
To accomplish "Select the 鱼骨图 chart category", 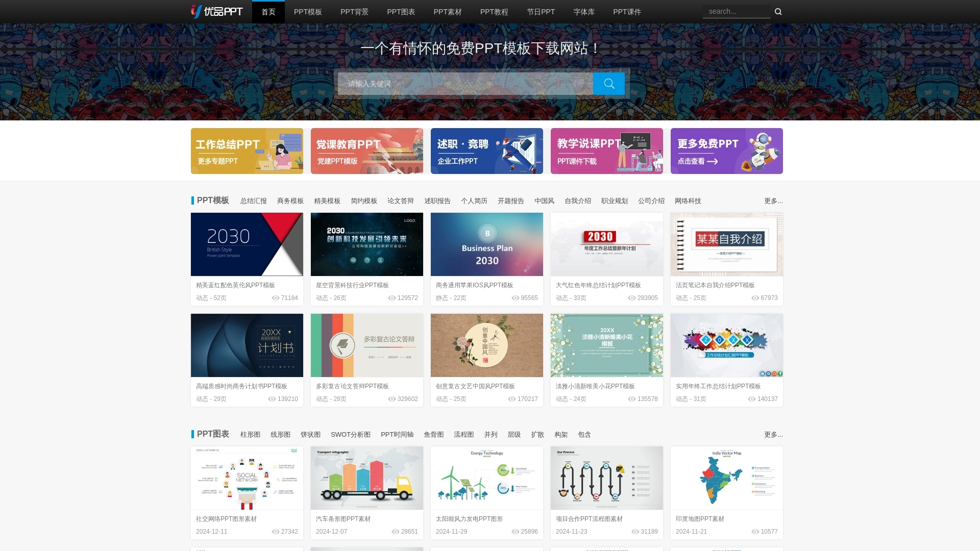I will pyautogui.click(x=433, y=435).
